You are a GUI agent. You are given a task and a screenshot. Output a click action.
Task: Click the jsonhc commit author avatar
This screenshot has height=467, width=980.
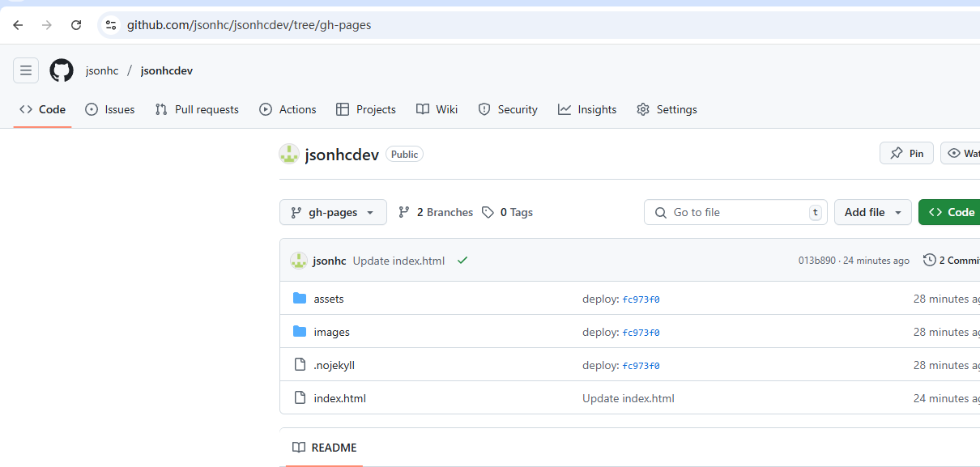tap(299, 261)
